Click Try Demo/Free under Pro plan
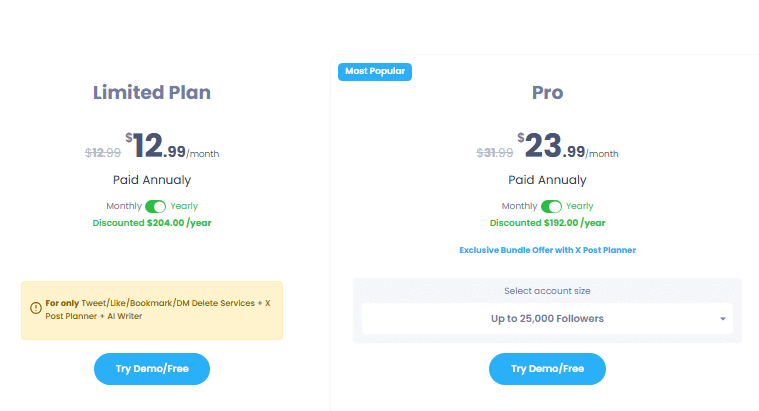759x411 pixels. click(547, 368)
